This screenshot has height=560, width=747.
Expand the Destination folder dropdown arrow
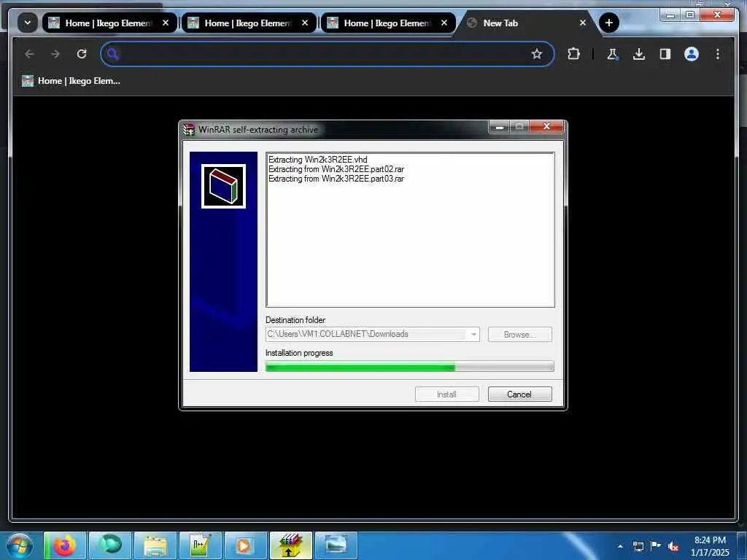(473, 334)
